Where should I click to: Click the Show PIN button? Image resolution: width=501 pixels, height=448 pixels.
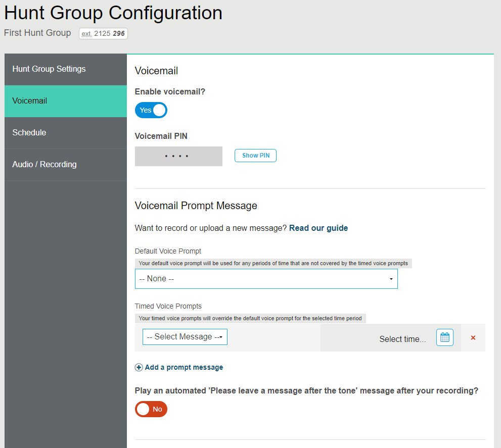tap(255, 156)
